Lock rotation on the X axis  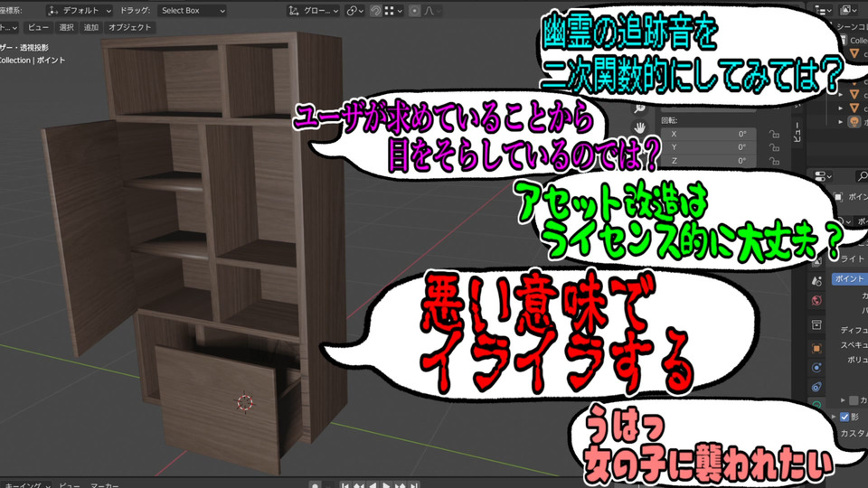tap(774, 134)
